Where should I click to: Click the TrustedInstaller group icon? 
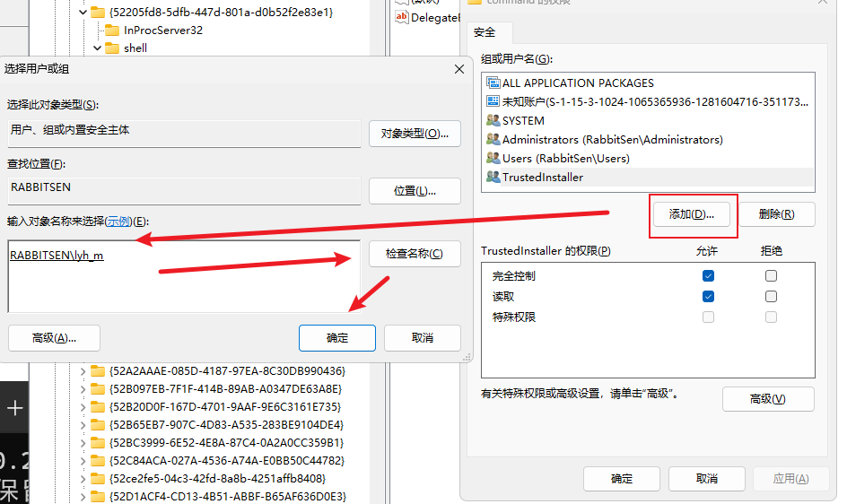tap(493, 177)
